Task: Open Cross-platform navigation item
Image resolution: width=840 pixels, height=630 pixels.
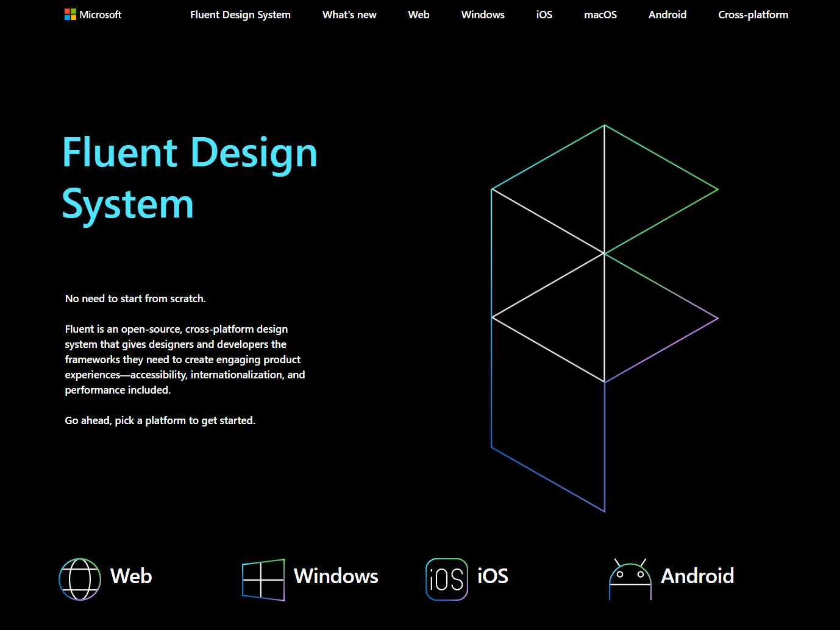Action: (753, 15)
